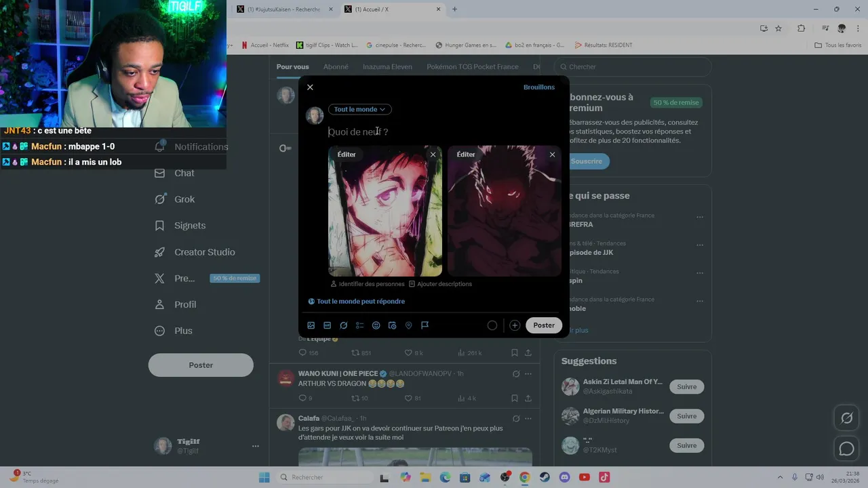The height and width of the screenshot is (488, 868).
Task: Click 'Ajouter descriptions'
Action: pyautogui.click(x=439, y=284)
